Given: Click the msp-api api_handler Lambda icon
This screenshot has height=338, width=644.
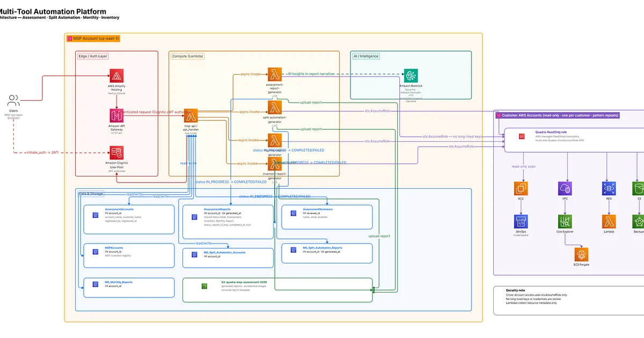Looking at the screenshot, I should click(191, 115).
